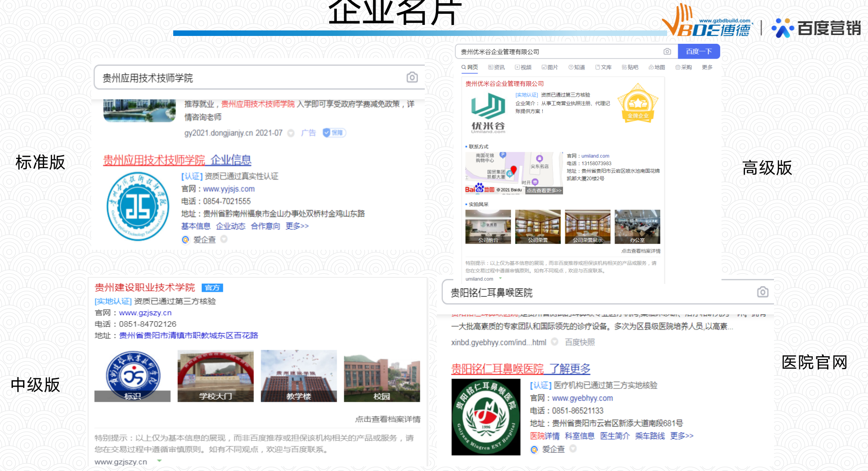868x471 pixels.
Task: Click camera icon beside the 百度一下 button
Action: [667, 52]
